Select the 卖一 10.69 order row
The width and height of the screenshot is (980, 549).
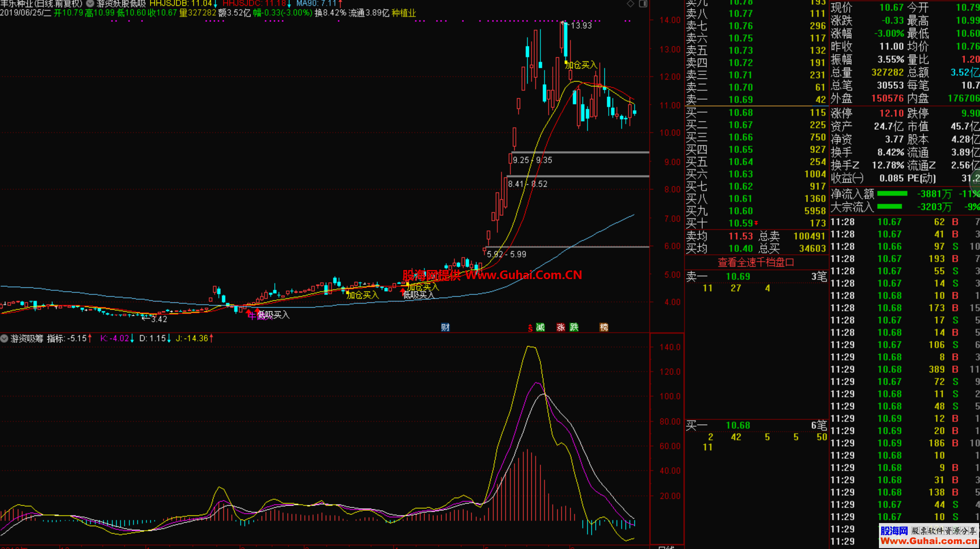click(756, 100)
